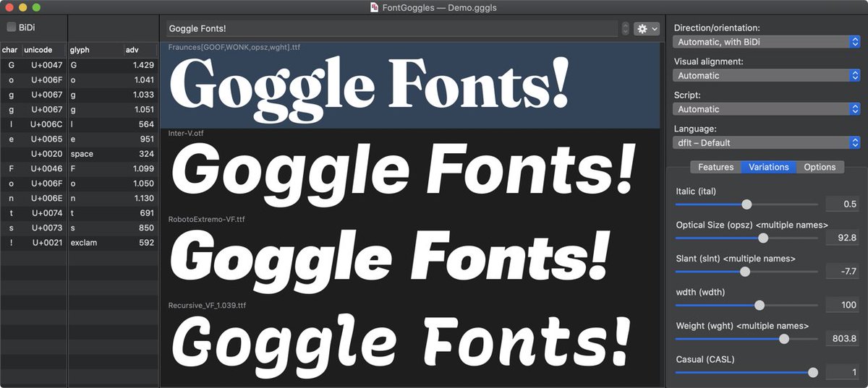Click the green zoom window button
The height and width of the screenshot is (388, 868).
(36, 7)
